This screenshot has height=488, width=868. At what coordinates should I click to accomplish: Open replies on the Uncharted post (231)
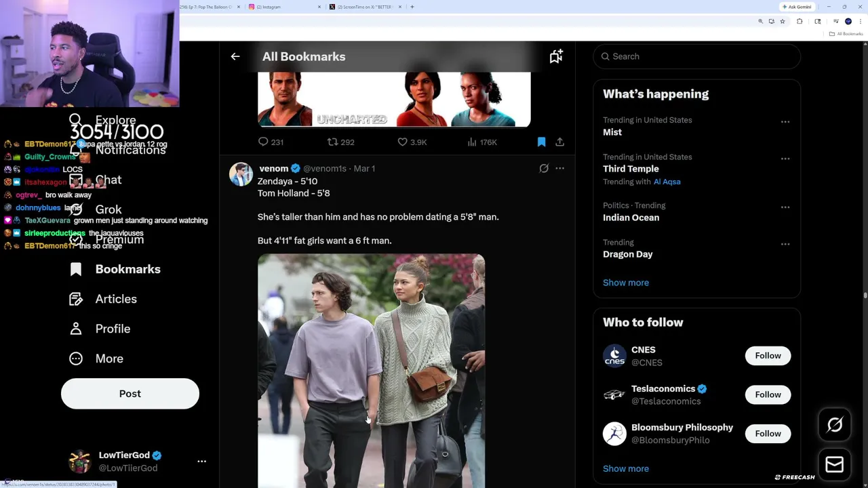[271, 142]
